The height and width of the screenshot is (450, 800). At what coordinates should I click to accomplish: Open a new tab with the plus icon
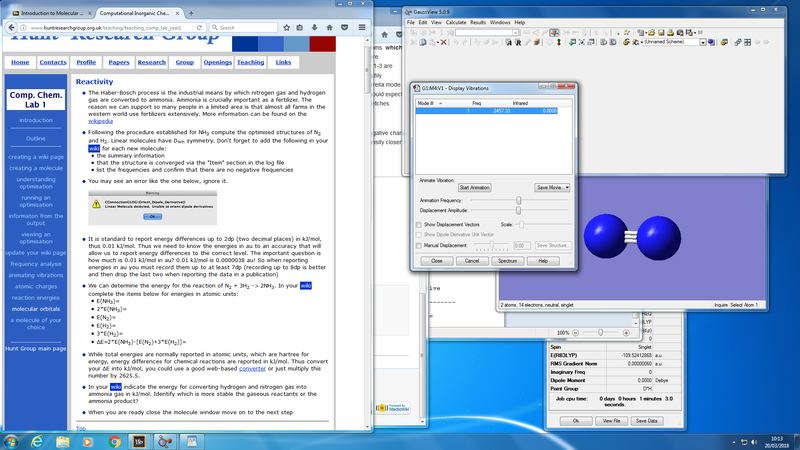[x=191, y=13]
